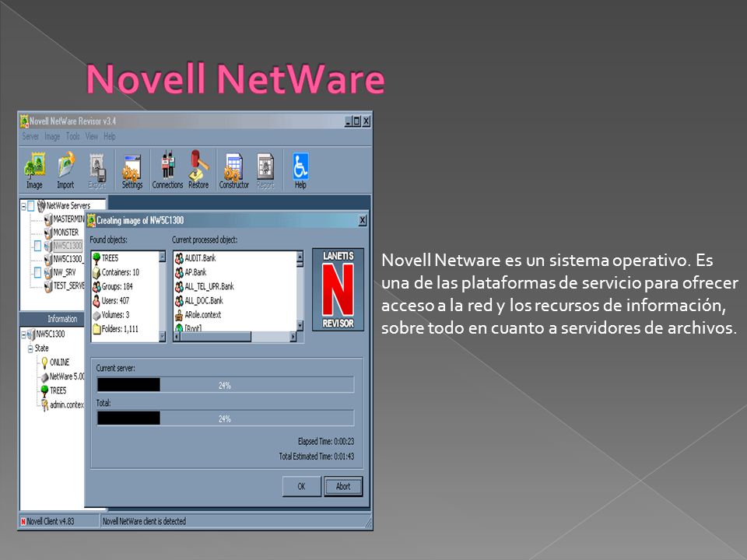
Task: Click the Export toolbar icon
Action: pos(97,170)
